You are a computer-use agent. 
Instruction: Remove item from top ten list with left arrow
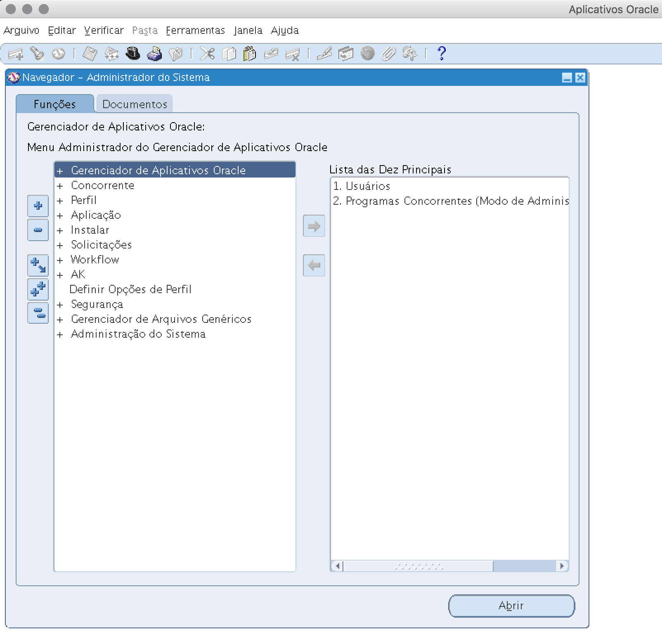tap(314, 265)
